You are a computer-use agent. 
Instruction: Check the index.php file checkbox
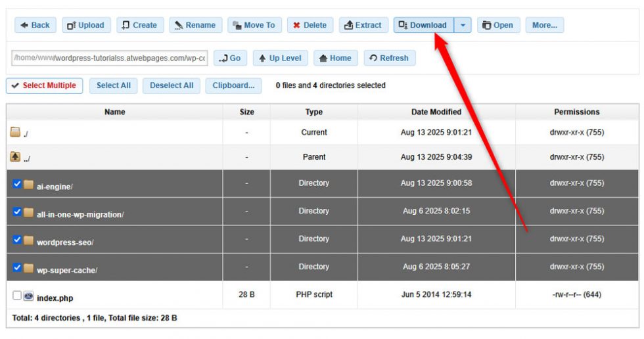pyautogui.click(x=17, y=296)
